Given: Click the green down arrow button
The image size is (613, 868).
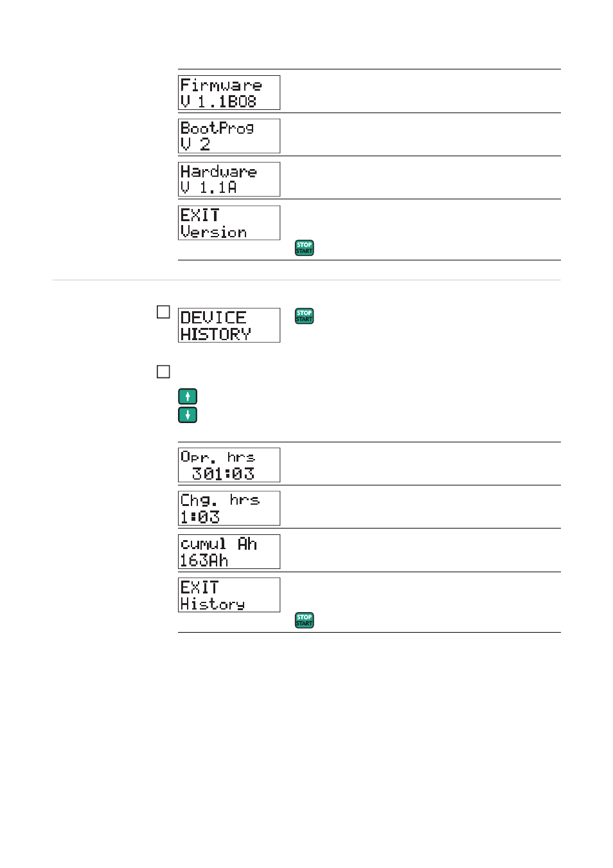Looking at the screenshot, I should pyautogui.click(x=187, y=415).
